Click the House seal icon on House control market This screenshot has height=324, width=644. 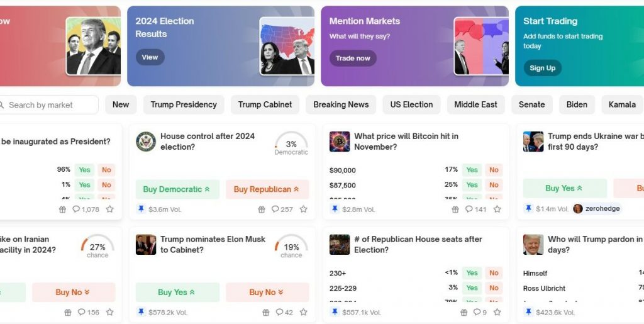(146, 142)
